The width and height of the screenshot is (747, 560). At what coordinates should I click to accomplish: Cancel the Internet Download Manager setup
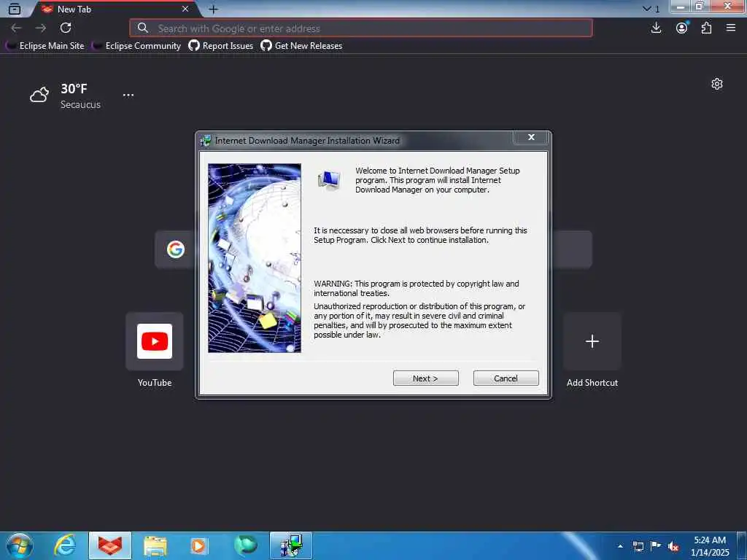pos(506,378)
